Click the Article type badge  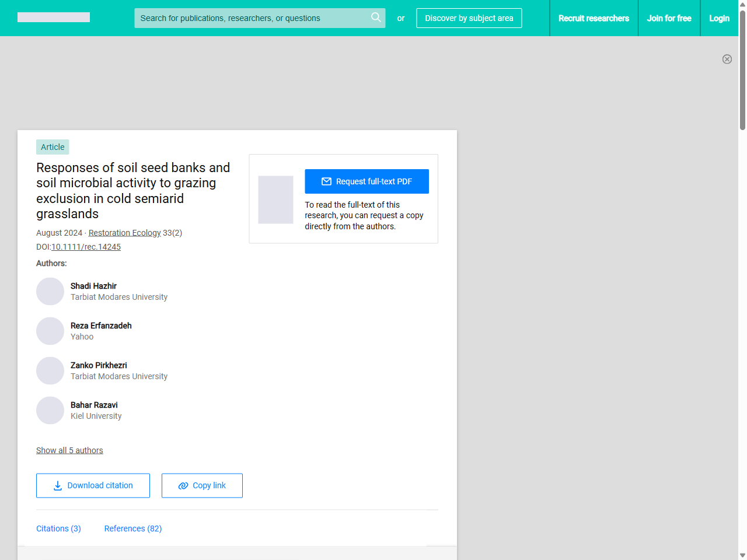tap(53, 147)
